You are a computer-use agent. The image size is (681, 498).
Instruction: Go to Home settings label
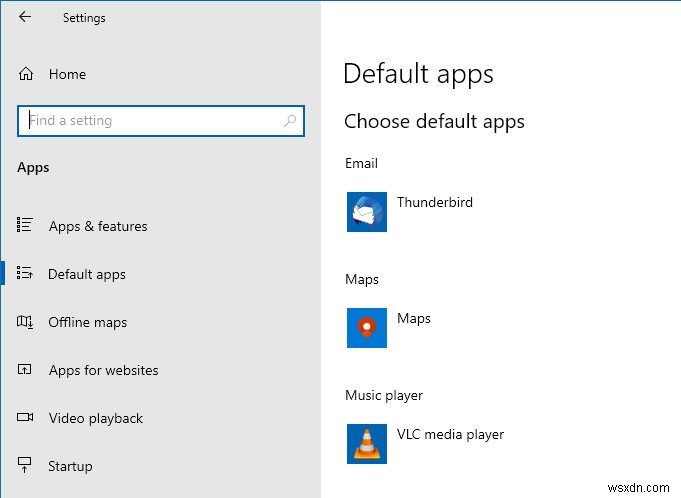coord(67,74)
